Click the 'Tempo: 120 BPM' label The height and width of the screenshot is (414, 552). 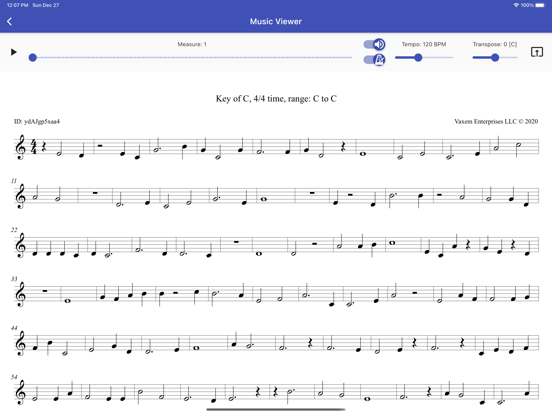click(x=424, y=44)
